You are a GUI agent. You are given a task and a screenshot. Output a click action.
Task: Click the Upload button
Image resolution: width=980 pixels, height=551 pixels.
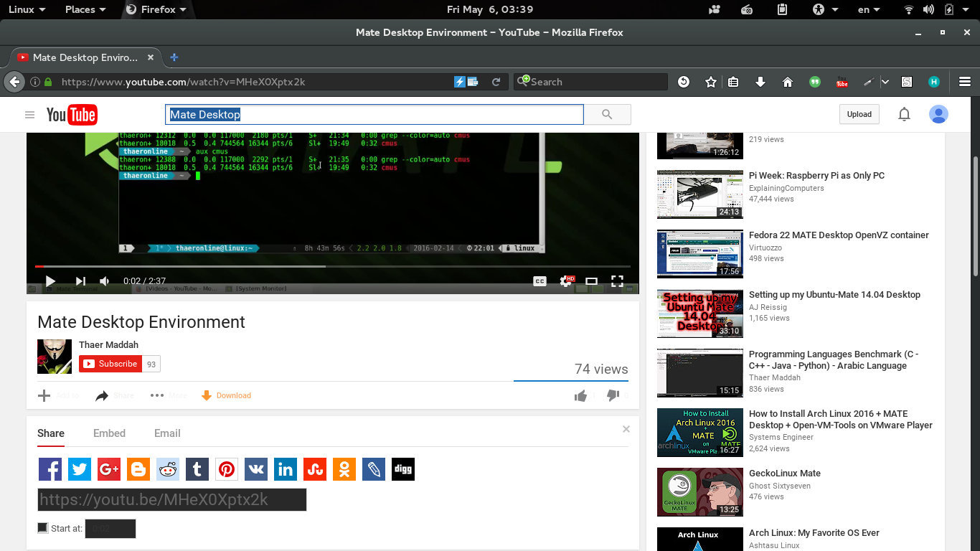(859, 114)
